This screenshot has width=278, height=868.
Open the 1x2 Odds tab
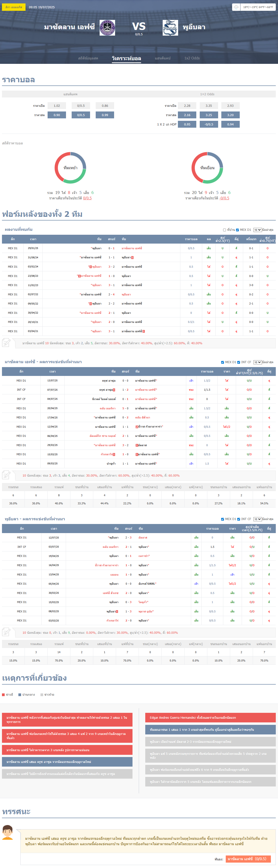point(192,58)
